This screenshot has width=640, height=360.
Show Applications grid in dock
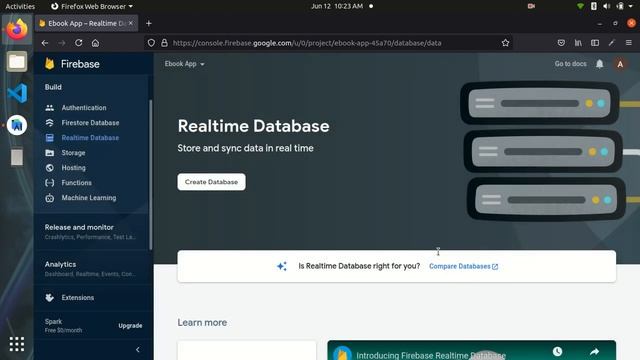click(x=17, y=344)
